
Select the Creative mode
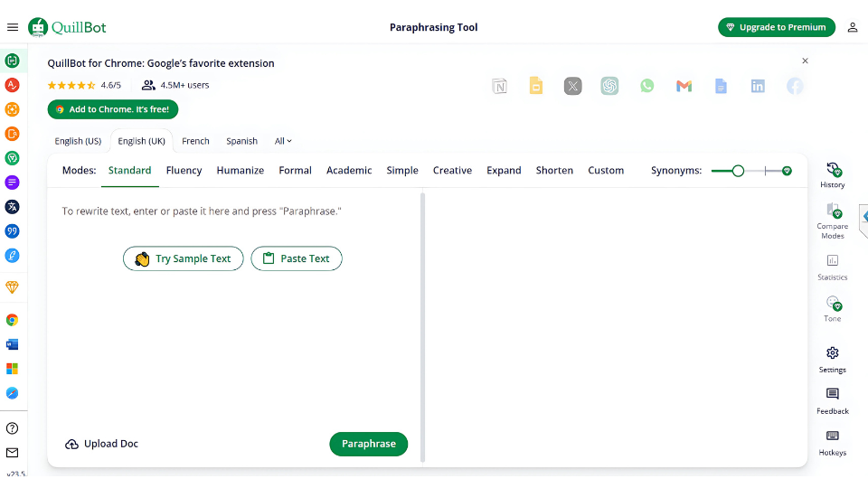click(452, 171)
